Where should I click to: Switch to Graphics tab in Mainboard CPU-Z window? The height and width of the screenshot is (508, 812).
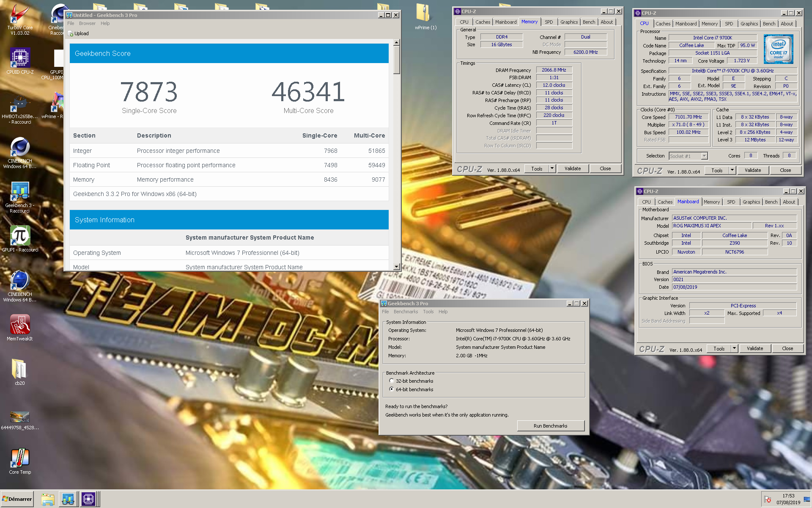(x=751, y=202)
